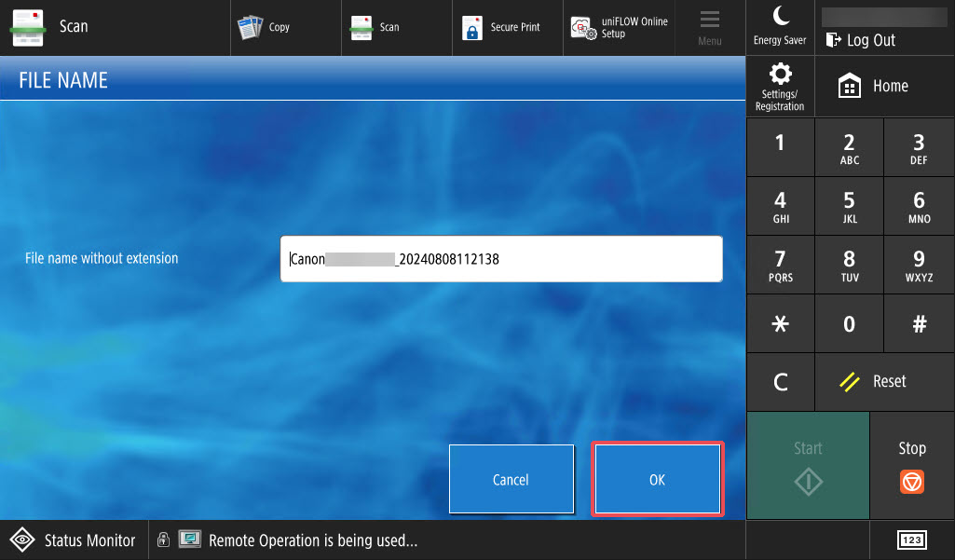This screenshot has height=560, width=955.
Task: Activate Energy Saver mode
Action: click(780, 27)
